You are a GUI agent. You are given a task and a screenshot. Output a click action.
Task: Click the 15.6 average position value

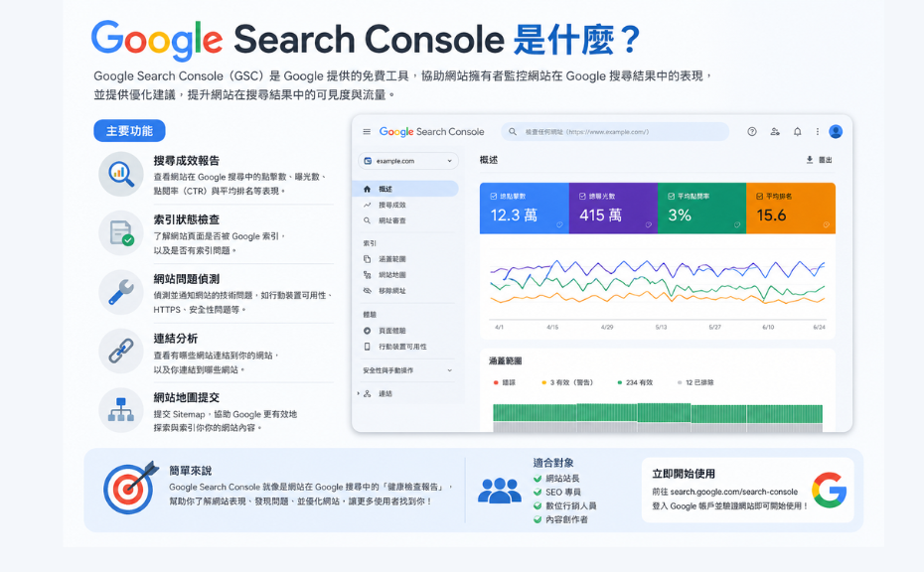(x=771, y=215)
